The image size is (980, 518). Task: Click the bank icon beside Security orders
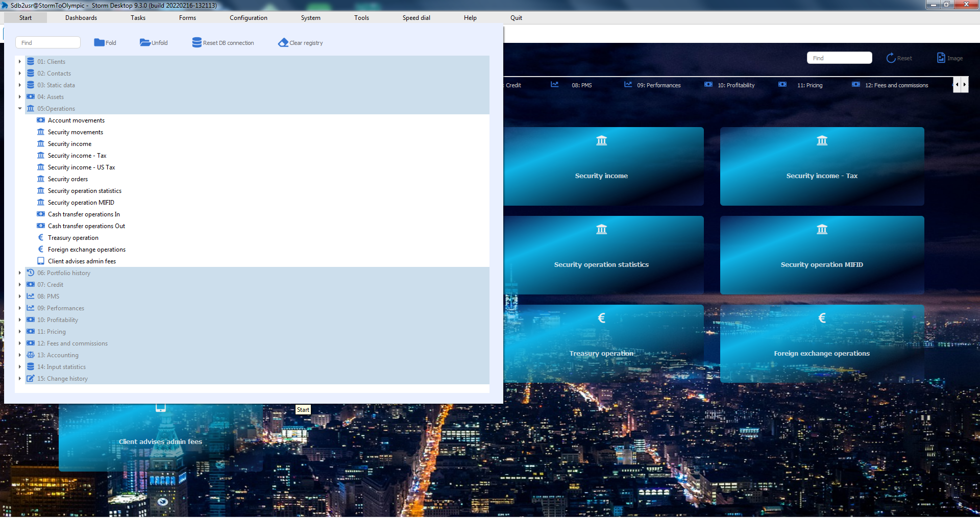41,179
